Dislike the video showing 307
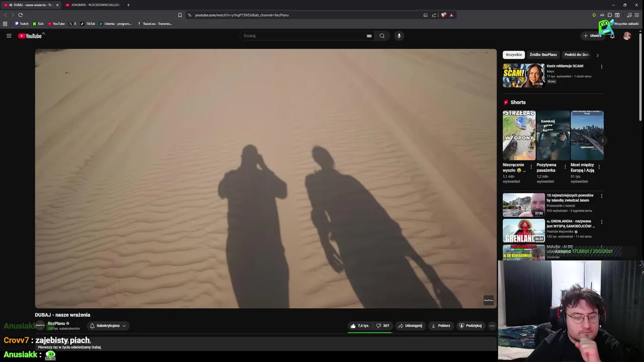The image size is (644, 362). pyautogui.click(x=382, y=326)
